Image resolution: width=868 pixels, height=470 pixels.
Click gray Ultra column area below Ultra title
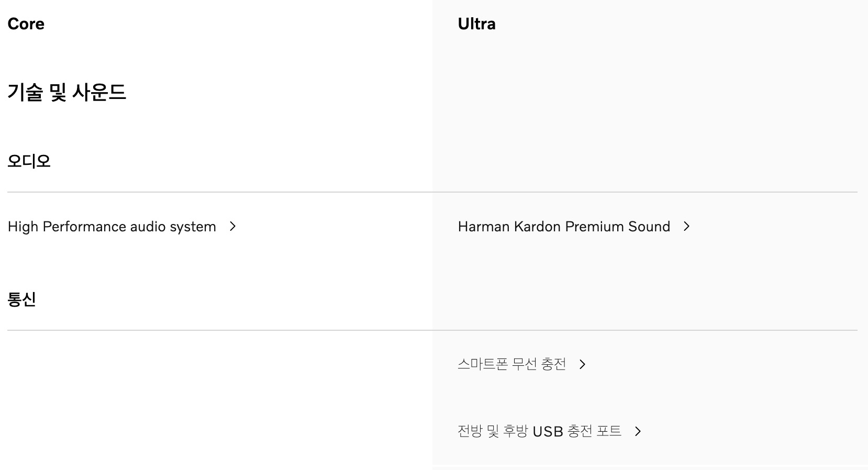649,105
